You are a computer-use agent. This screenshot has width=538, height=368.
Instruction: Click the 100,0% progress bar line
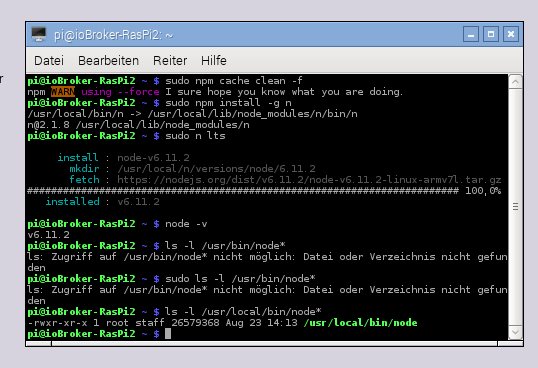264,191
